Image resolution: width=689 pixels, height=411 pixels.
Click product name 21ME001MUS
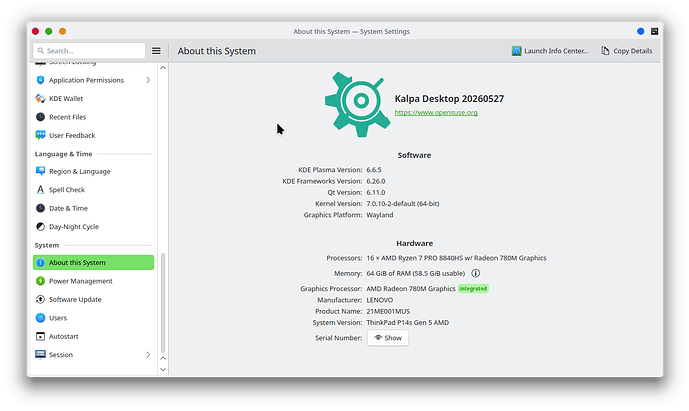(x=388, y=311)
